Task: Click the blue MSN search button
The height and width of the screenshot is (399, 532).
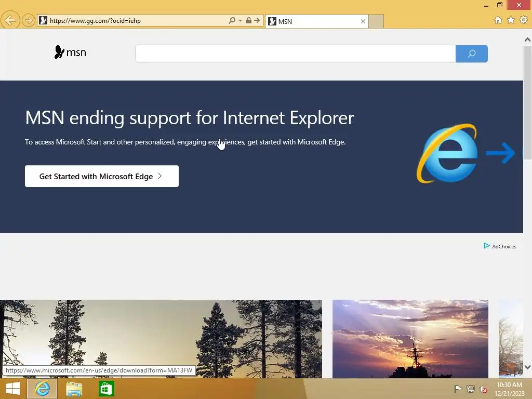Action: click(x=472, y=54)
